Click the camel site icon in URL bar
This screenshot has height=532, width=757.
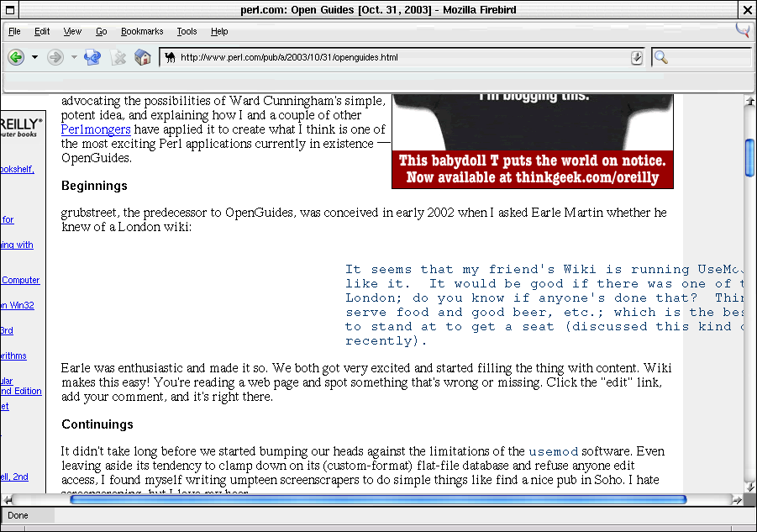point(170,57)
